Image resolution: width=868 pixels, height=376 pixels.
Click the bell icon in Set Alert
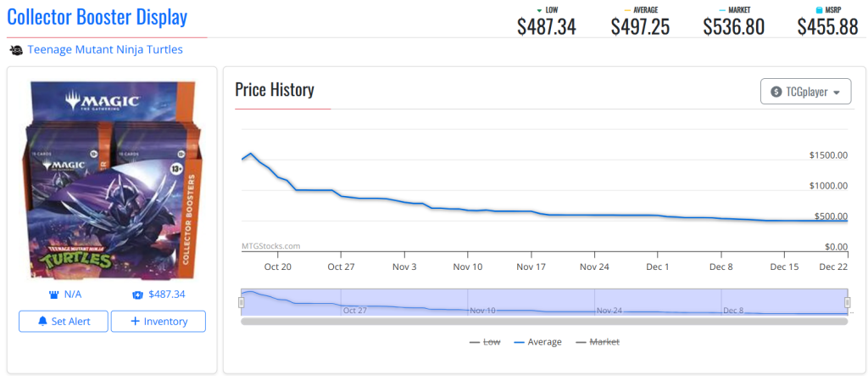point(42,322)
